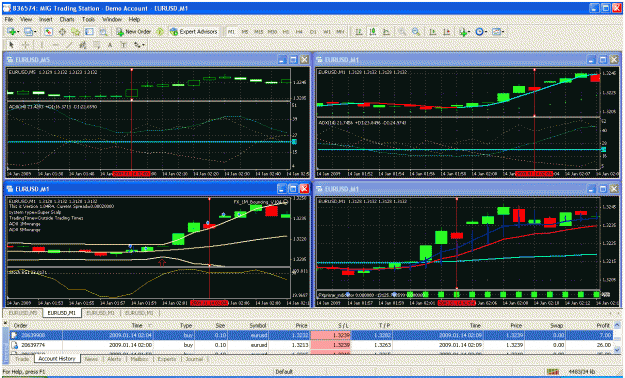Select the crosshair tool

point(25,45)
